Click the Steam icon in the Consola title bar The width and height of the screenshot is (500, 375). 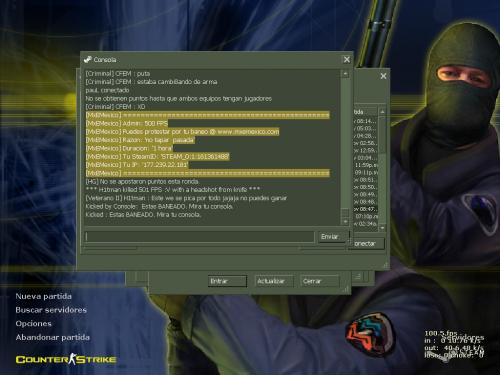pyautogui.click(x=88, y=60)
